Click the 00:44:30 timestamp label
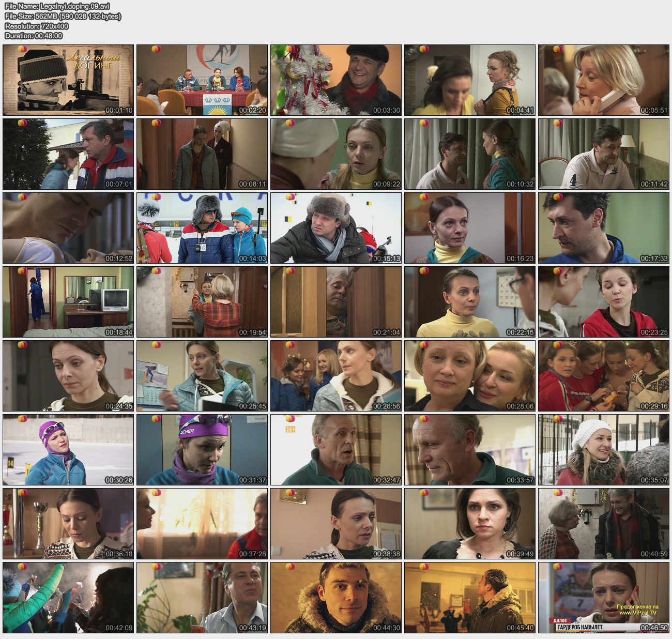The width and height of the screenshot is (672, 639). tap(387, 628)
